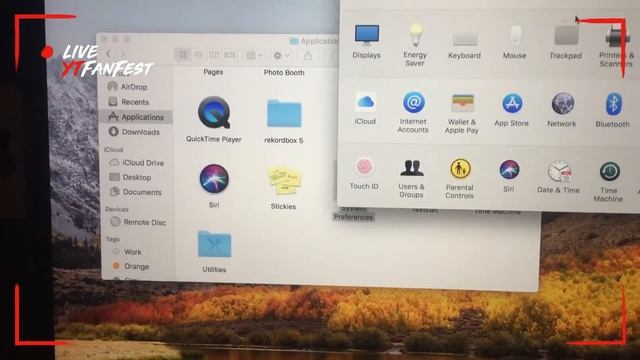Click the Finder Share button
Image resolution: width=640 pixels, height=360 pixels.
pyautogui.click(x=308, y=56)
